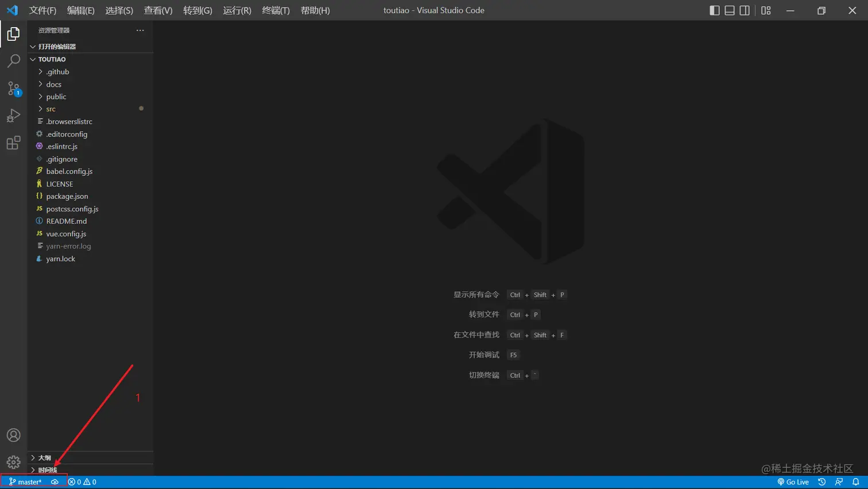
Task: Open the Customize Layout icon in the title bar
Action: point(766,10)
